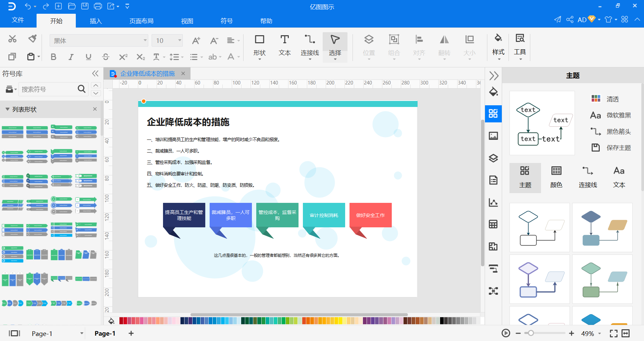Open the table panel icon in the right sidebar
Screen dimensions: 644x341
point(493,224)
